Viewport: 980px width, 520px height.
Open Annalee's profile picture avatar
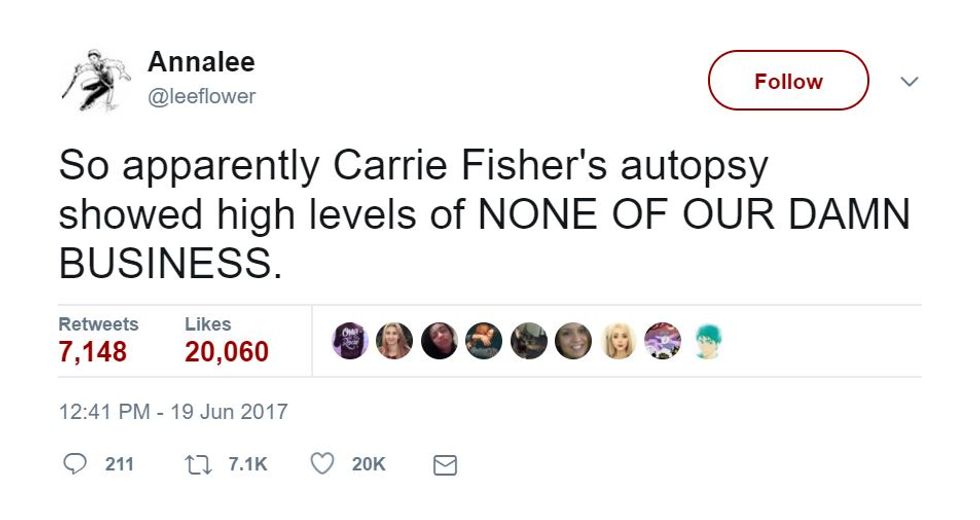tap(92, 78)
